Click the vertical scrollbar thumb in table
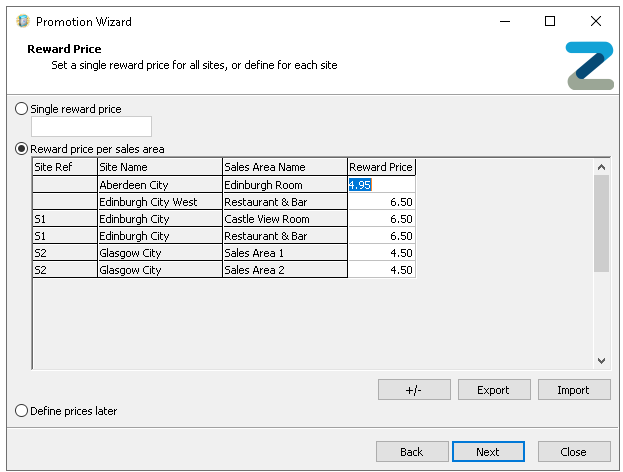 tap(601, 223)
